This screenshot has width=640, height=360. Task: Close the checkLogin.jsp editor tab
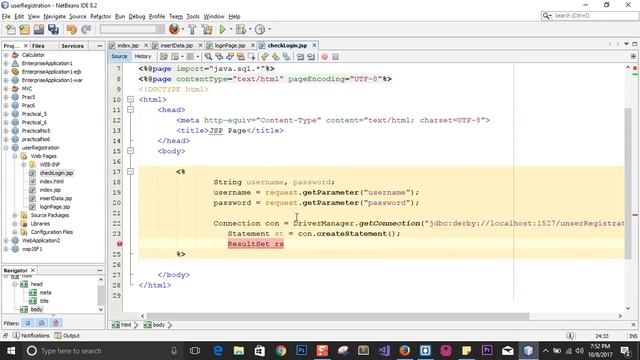click(314, 45)
